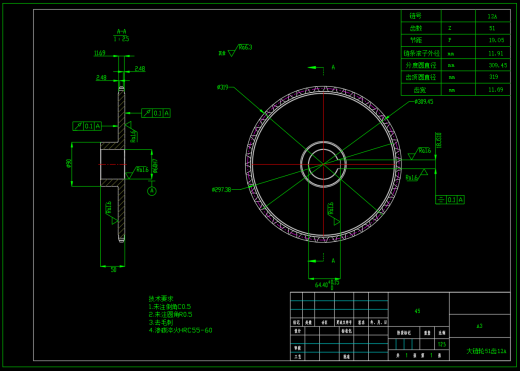
Task: Select the 'P' symbol cell in table
Action: point(458,40)
